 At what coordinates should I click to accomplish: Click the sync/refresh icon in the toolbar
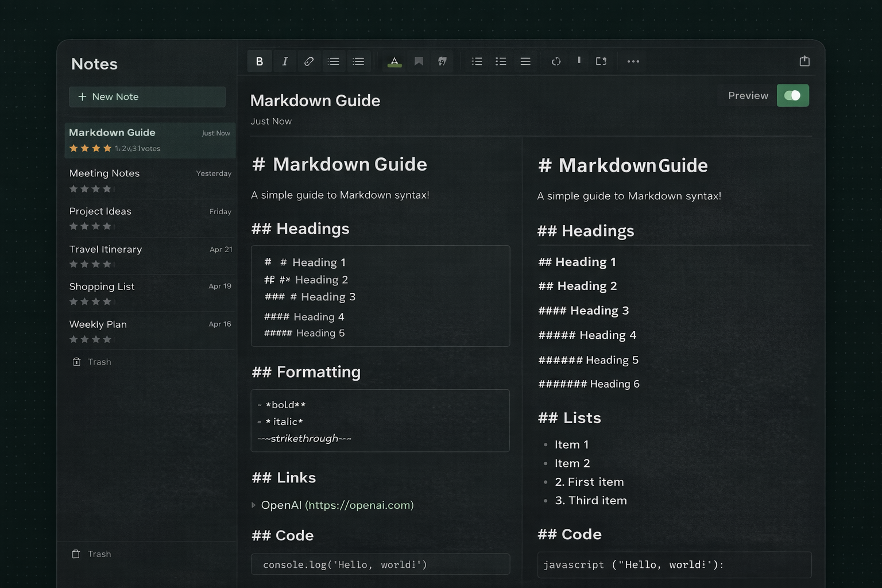pyautogui.click(x=556, y=61)
